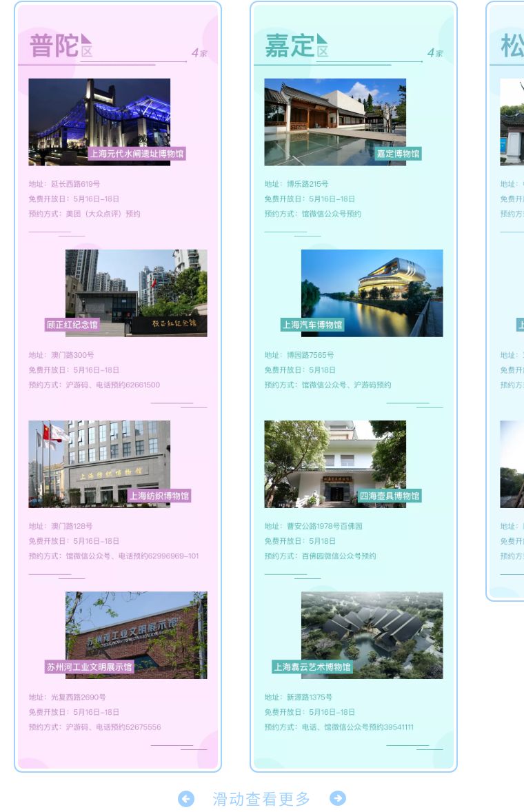The height and width of the screenshot is (812, 524).
Task: Open the 四海壶具博物馆 photo
Action: (335, 464)
